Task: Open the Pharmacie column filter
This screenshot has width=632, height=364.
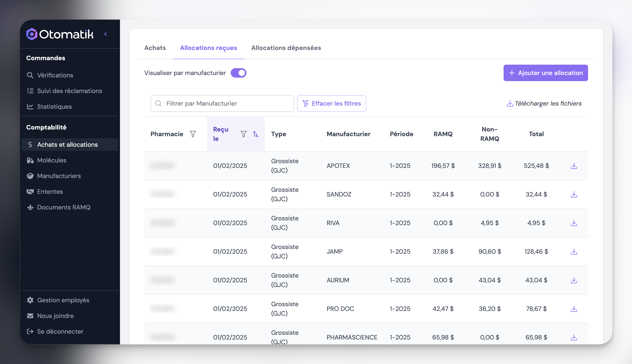Action: click(193, 134)
